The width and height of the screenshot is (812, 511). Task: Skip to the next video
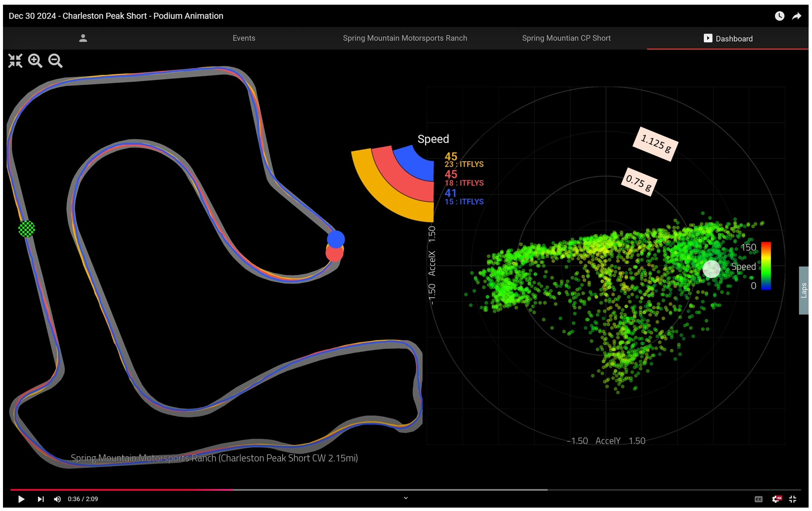(x=40, y=499)
